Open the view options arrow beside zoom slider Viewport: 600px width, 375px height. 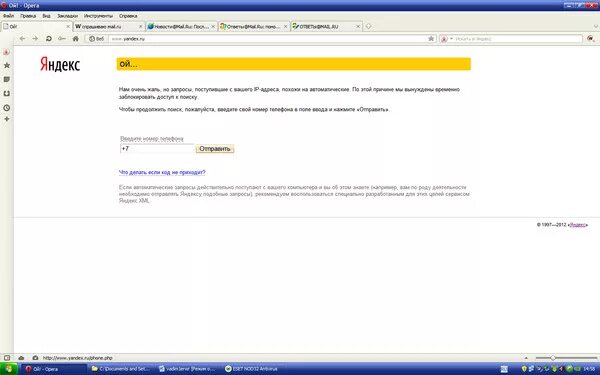pos(526,358)
